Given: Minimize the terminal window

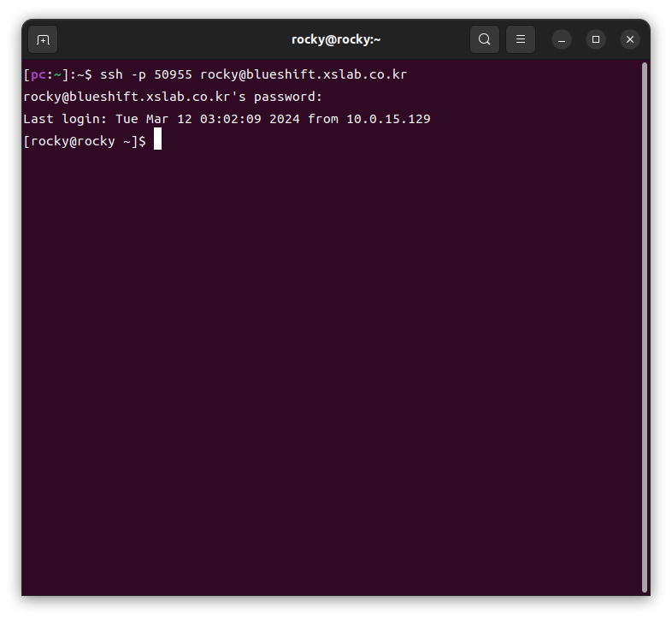Looking at the screenshot, I should [562, 39].
